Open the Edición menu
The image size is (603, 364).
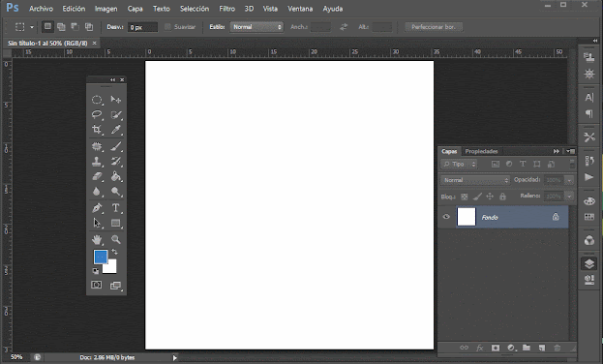coord(74,9)
